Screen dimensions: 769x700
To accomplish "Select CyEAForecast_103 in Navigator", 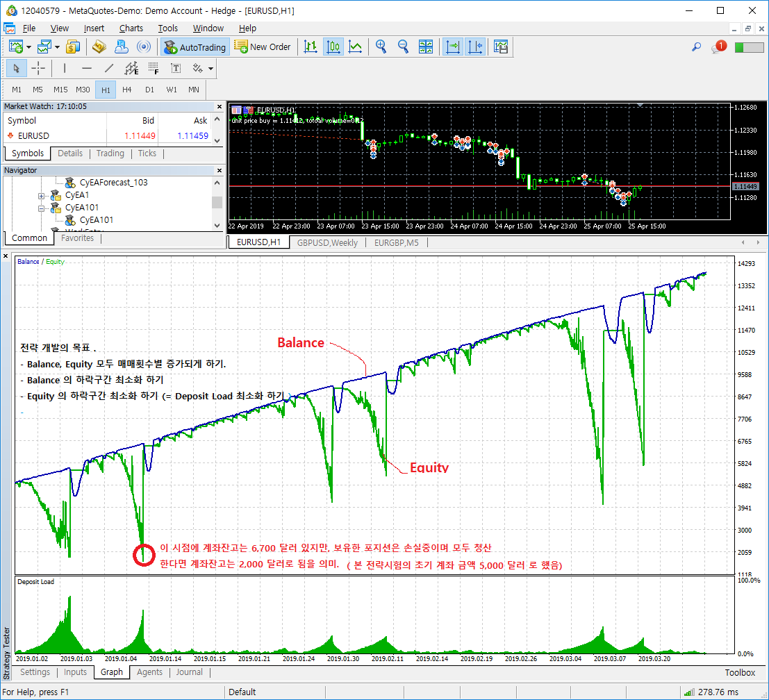I will click(113, 183).
